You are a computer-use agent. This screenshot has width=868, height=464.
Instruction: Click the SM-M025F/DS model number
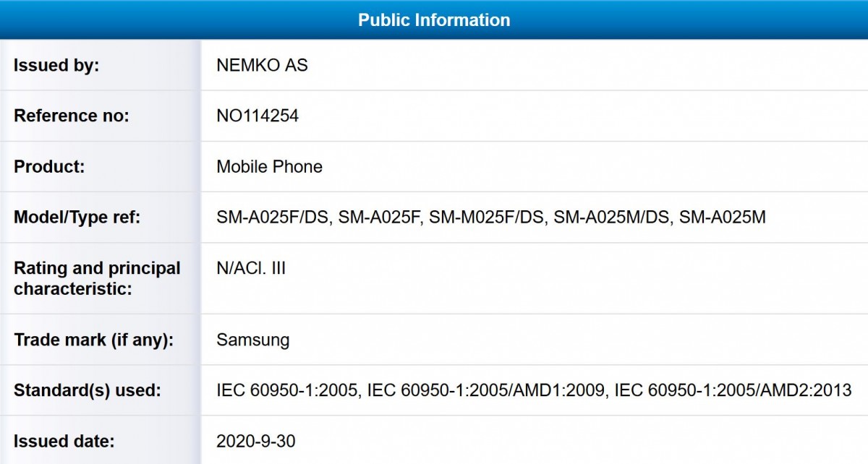coord(488,218)
